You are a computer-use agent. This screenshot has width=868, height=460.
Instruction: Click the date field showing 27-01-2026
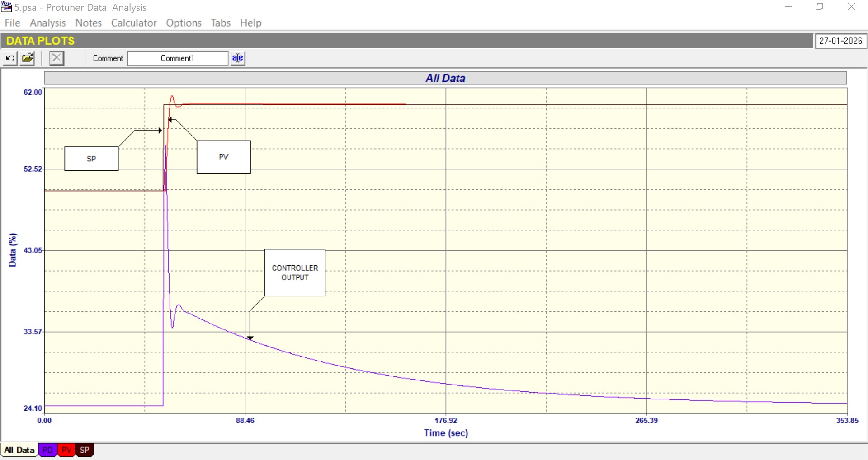pos(840,41)
